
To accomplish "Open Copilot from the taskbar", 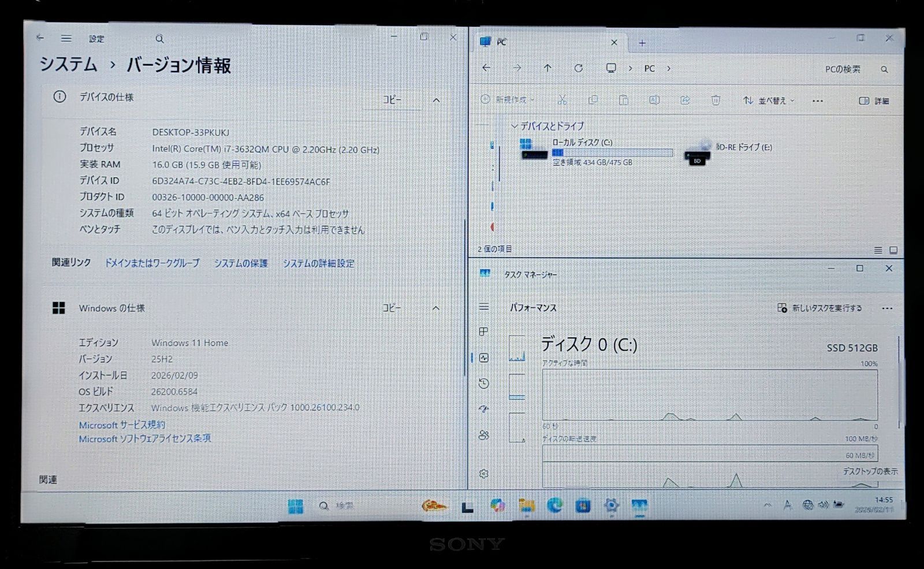I will pos(497,506).
